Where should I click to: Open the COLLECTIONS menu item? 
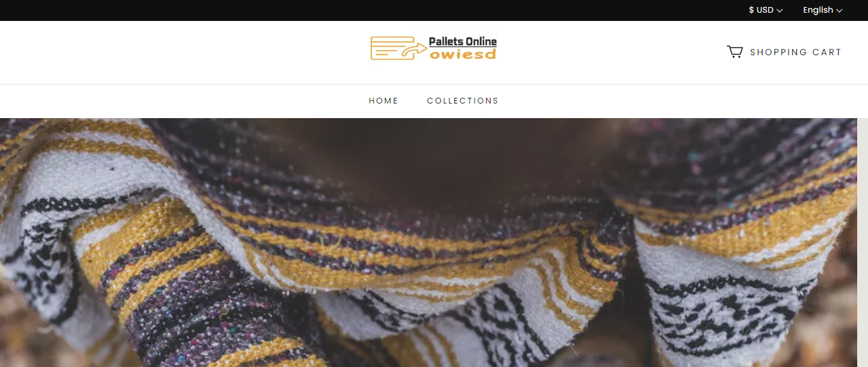click(x=463, y=101)
